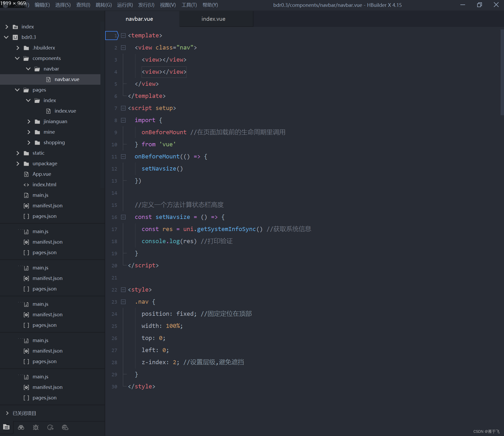This screenshot has width=504, height=436.
Task: Open the debug bug icon in bottom bar
Action: [36, 427]
